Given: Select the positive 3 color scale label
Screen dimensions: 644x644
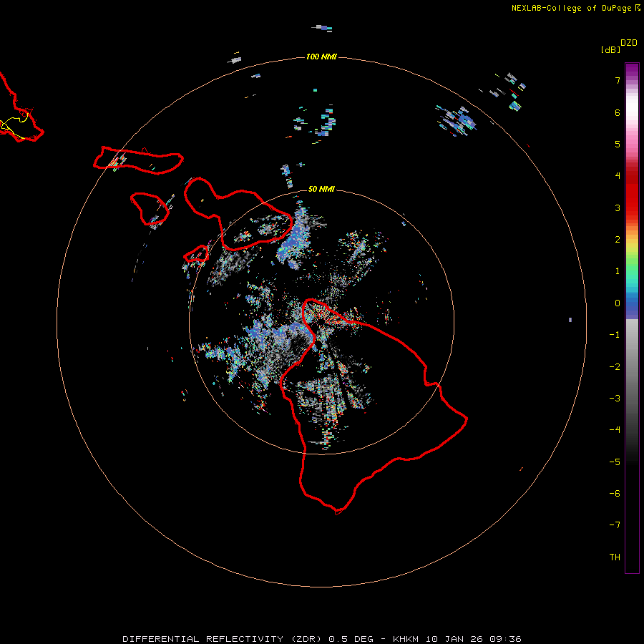Looking at the screenshot, I should point(618,208).
